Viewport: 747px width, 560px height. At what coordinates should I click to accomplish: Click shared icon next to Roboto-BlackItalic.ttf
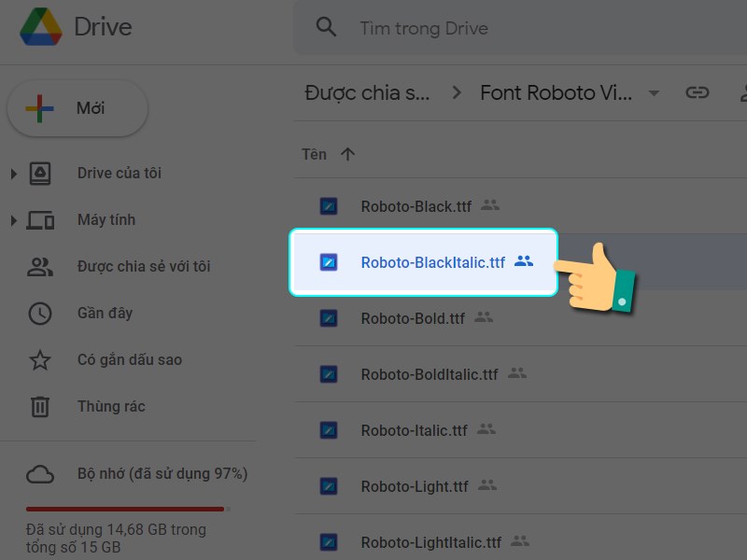(x=524, y=261)
